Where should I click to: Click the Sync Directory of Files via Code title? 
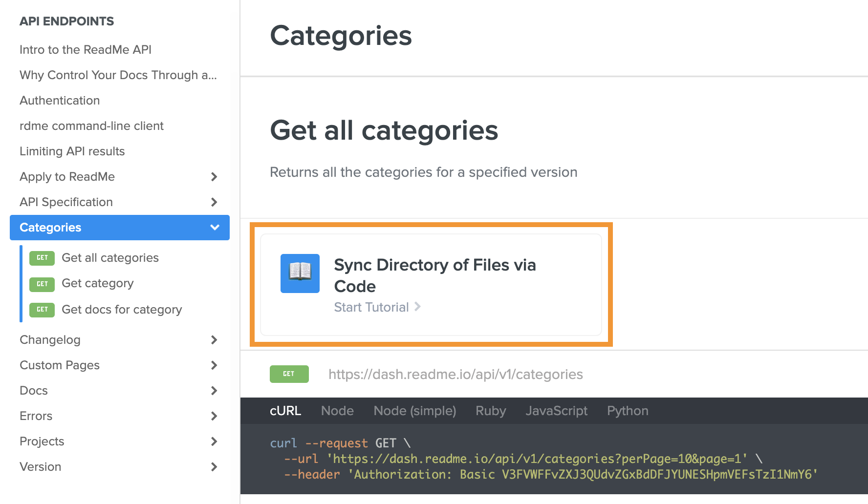435,275
